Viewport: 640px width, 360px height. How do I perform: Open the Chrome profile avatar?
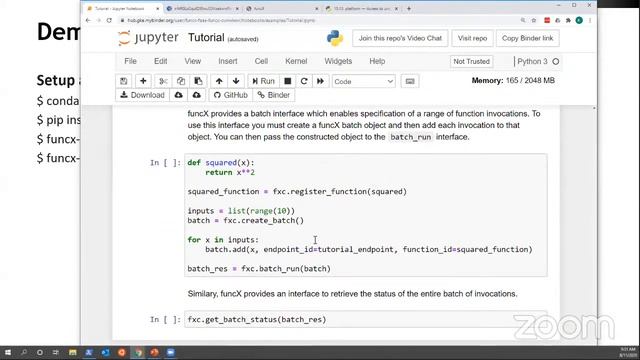point(579,20)
